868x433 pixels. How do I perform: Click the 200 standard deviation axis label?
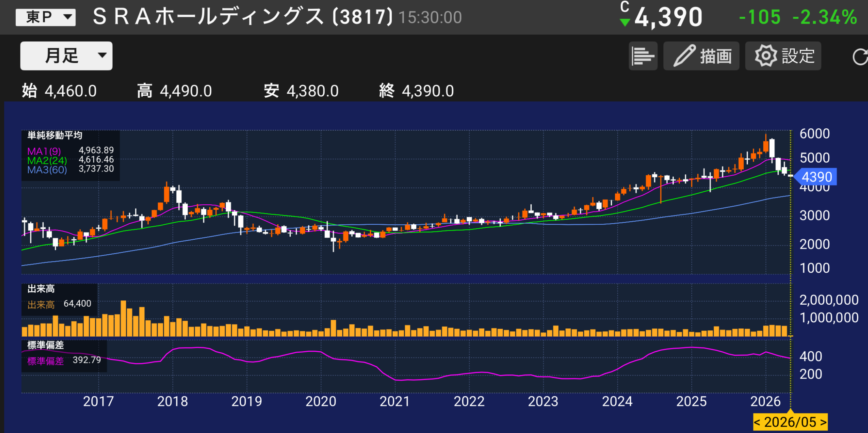[x=811, y=374]
